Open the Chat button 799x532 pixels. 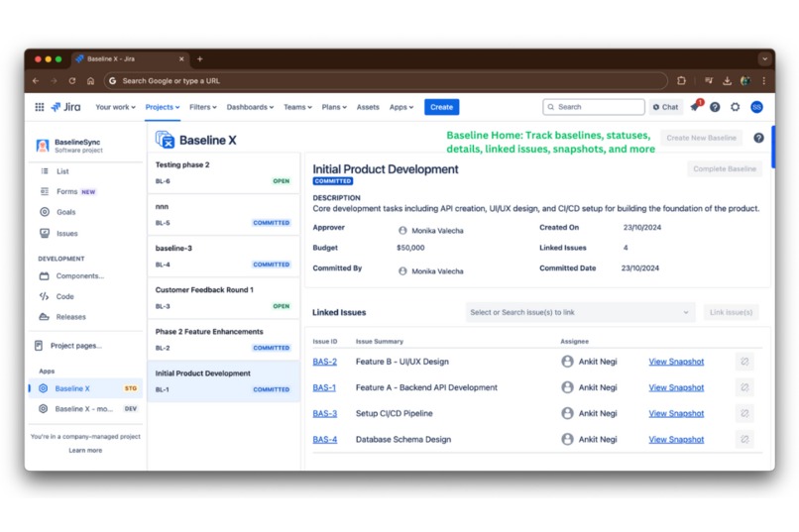click(665, 107)
